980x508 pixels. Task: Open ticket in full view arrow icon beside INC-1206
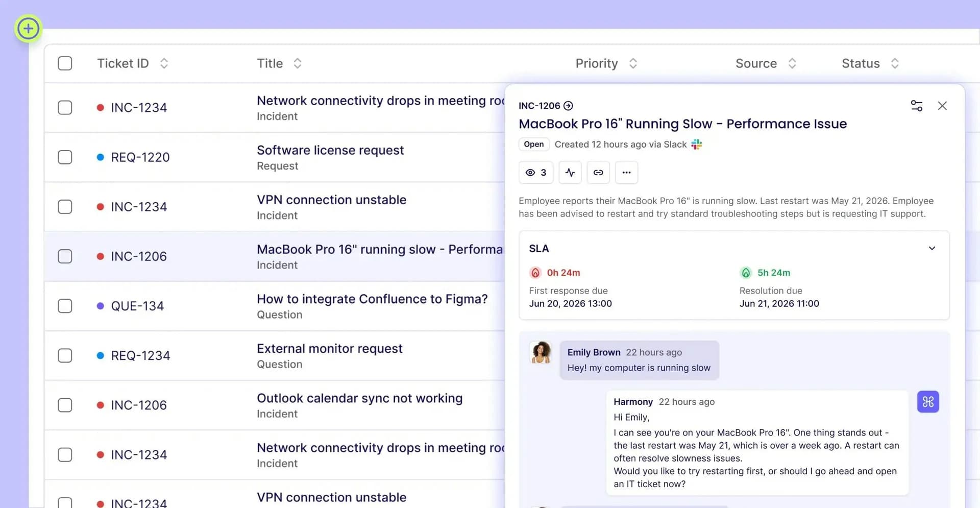click(x=568, y=106)
